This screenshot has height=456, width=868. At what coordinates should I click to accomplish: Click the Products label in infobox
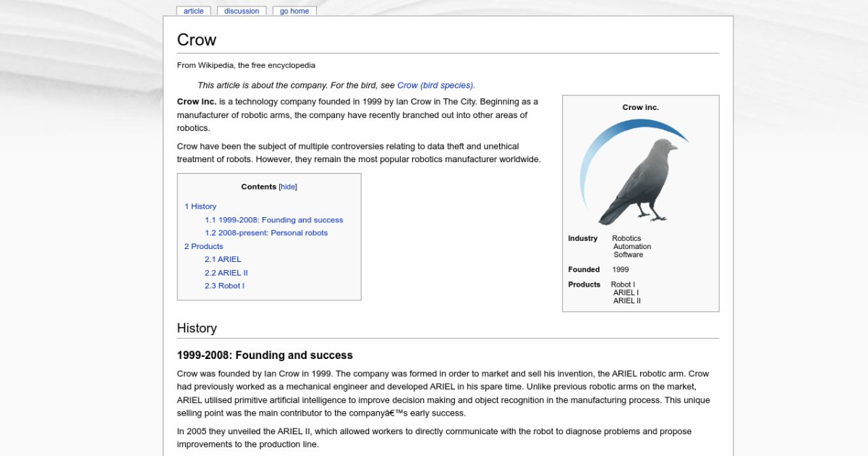(584, 284)
